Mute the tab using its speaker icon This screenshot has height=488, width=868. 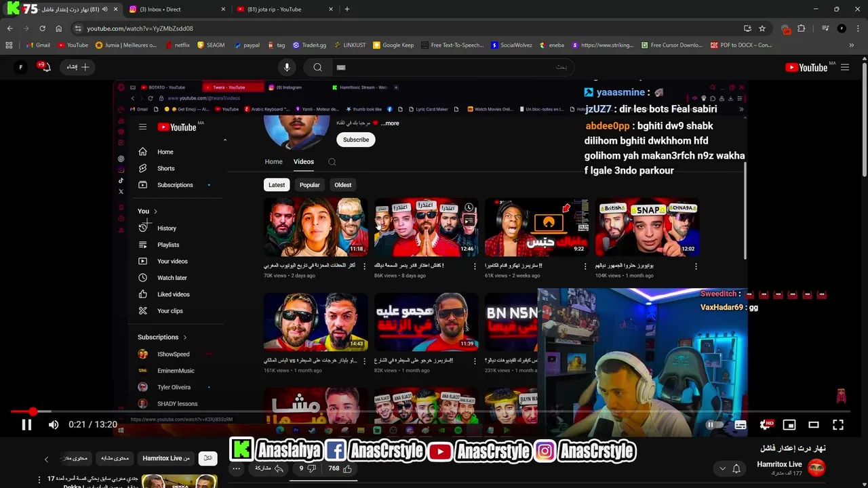click(105, 9)
